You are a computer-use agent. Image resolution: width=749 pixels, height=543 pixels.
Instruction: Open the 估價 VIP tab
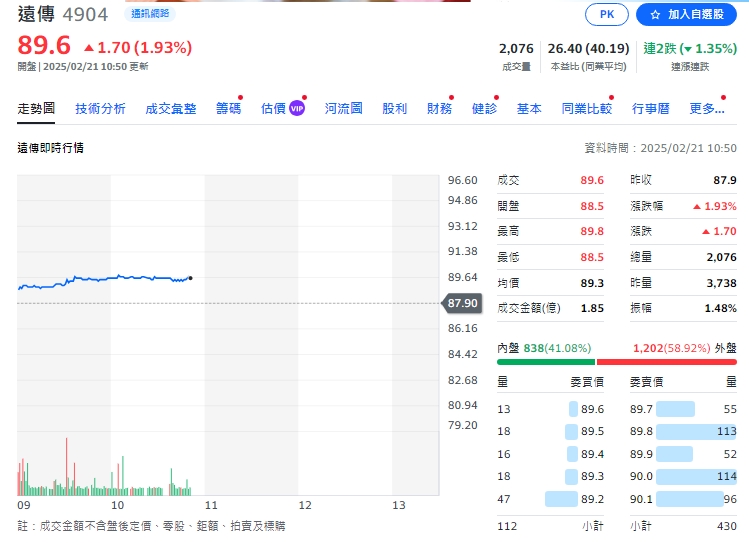pyautogui.click(x=282, y=108)
